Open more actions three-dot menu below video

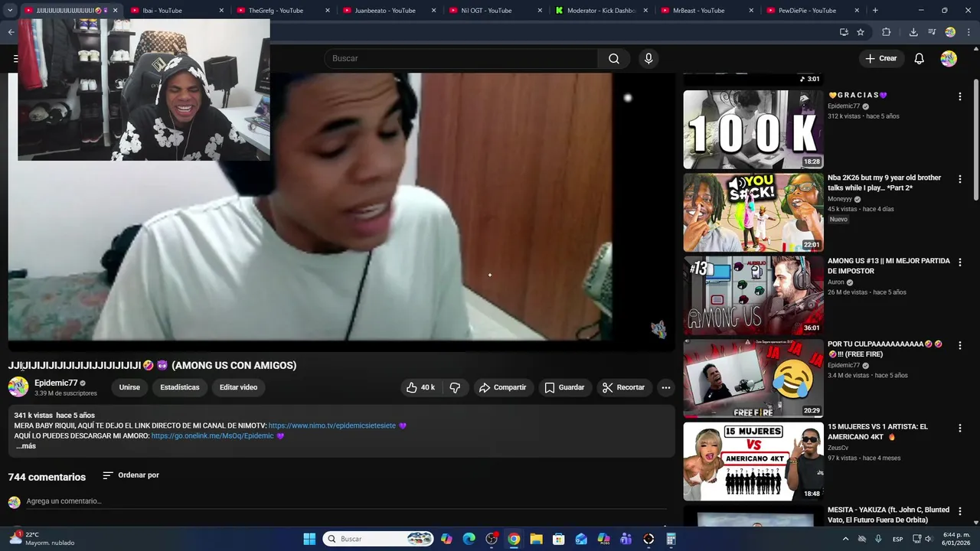coord(666,387)
